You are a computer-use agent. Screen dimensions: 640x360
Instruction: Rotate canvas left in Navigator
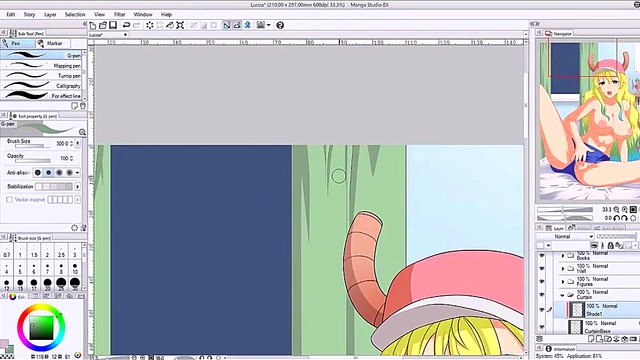point(616,218)
